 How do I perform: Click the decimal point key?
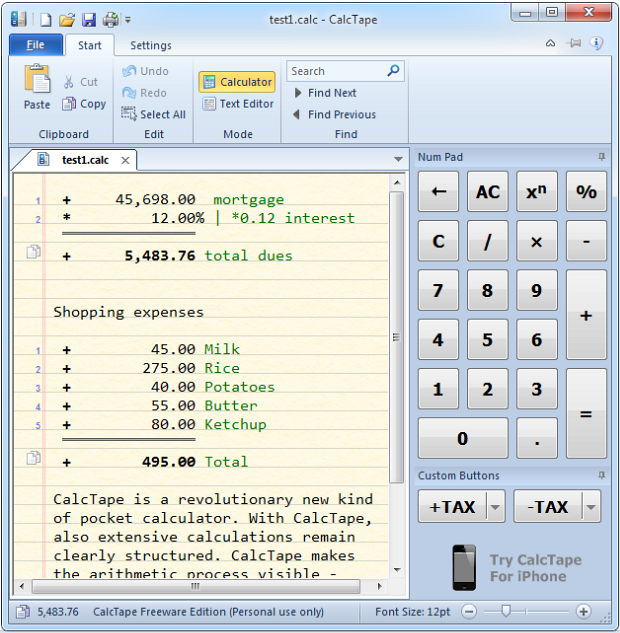[537, 438]
